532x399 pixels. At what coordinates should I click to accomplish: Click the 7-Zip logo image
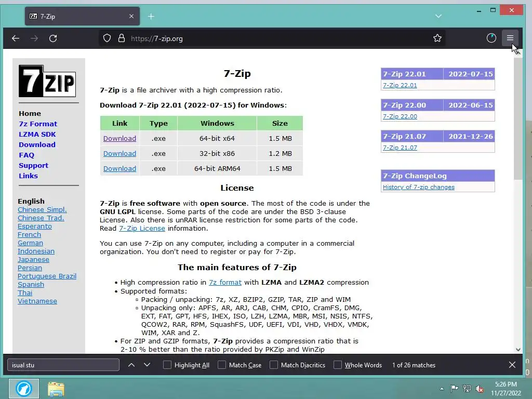pos(47,81)
